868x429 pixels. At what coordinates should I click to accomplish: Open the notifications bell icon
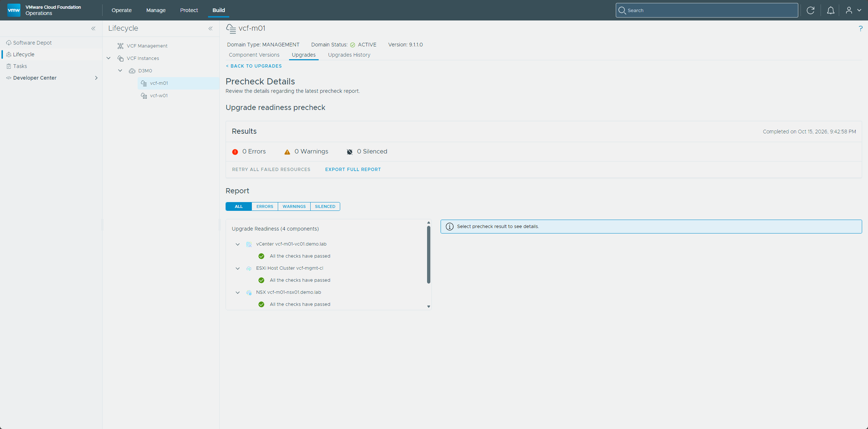pyautogui.click(x=830, y=10)
